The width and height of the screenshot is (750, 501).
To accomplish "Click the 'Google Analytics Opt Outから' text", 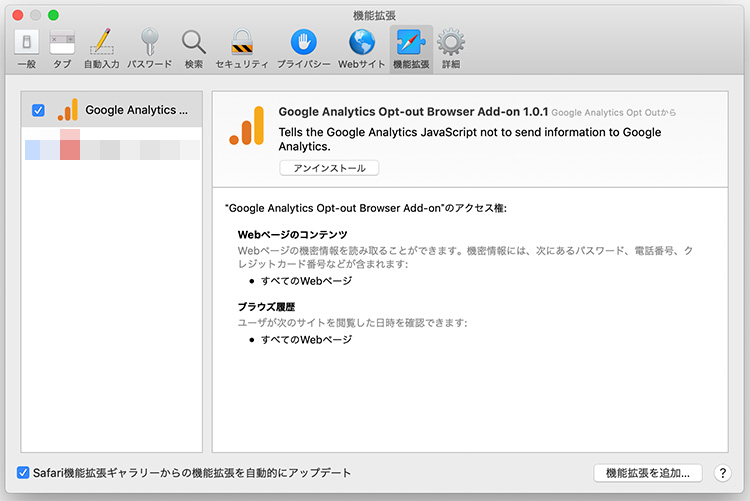I will pos(614,112).
